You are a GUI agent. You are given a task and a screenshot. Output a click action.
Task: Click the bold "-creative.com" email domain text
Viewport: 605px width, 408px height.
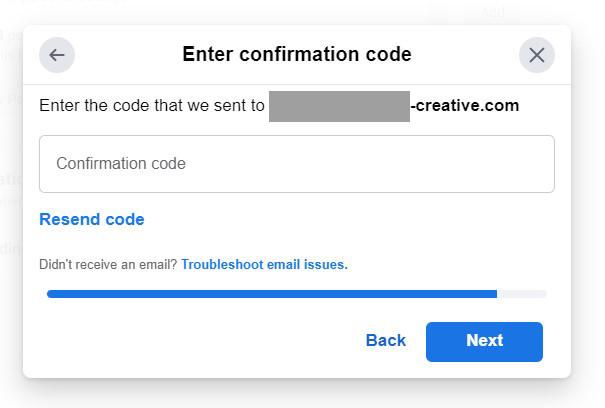[465, 105]
